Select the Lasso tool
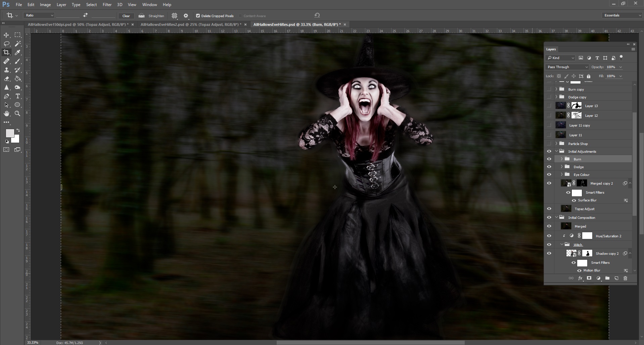The width and height of the screenshot is (644, 345). pyautogui.click(x=6, y=44)
